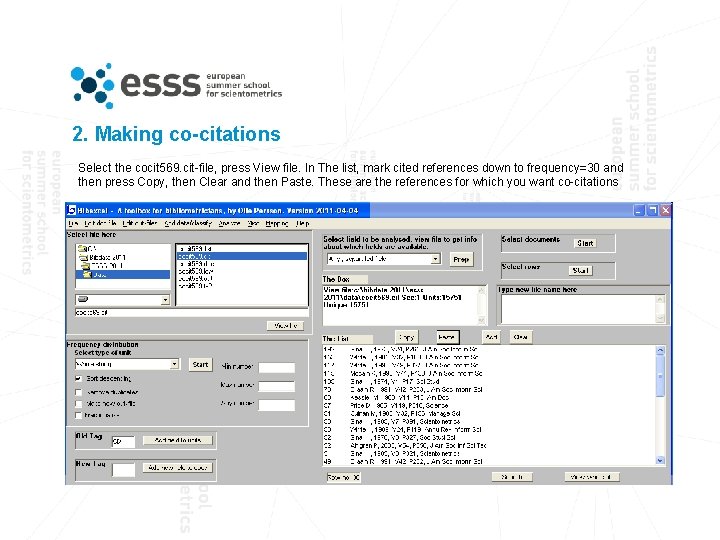
Task: Select the Mccain K row in The List
Action: (489, 373)
